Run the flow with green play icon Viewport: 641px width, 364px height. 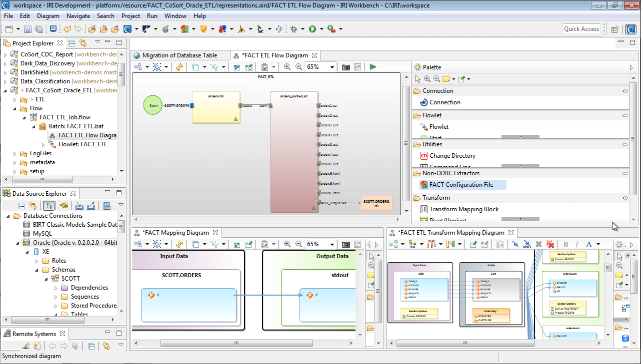(x=373, y=67)
